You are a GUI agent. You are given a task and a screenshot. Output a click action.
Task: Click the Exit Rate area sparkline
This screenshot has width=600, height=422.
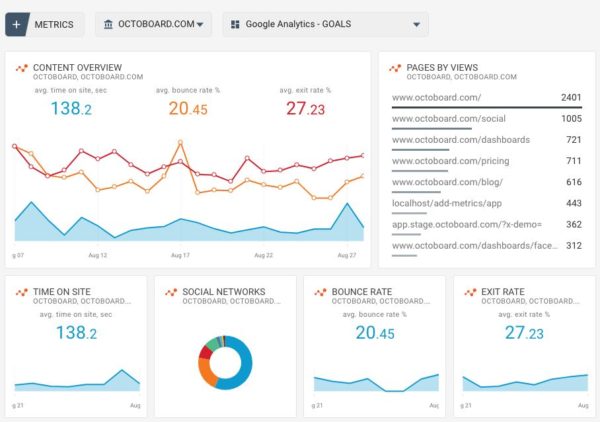click(525, 385)
